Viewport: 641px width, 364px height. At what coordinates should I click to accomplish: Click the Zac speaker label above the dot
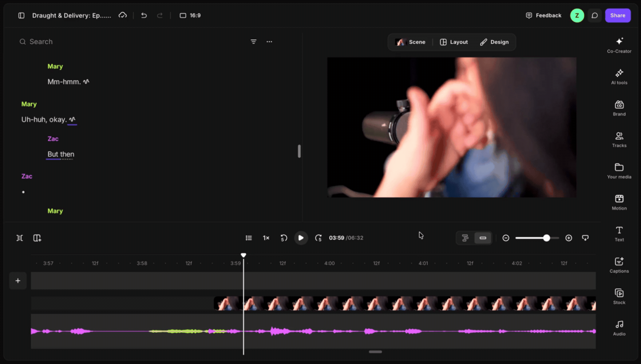[27, 176]
